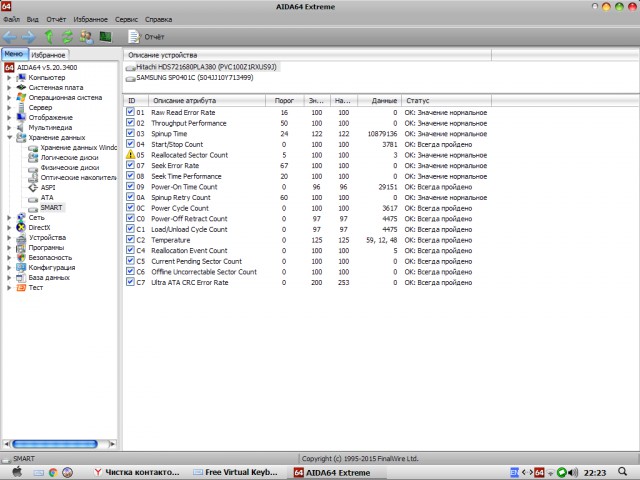Select the ATA tree item

click(x=47, y=198)
